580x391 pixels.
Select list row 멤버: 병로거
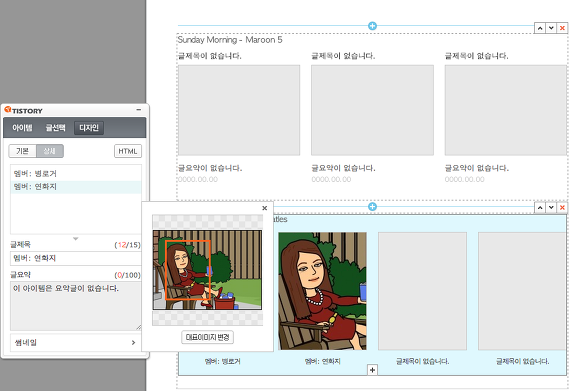point(76,173)
